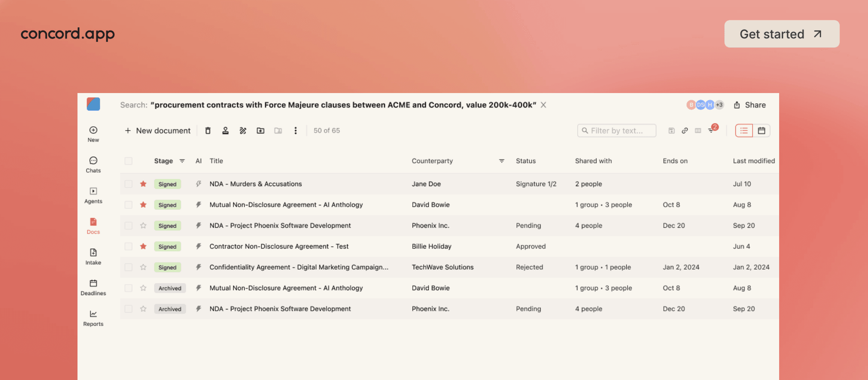Screen dimensions: 868x380
Task: Click the Concord logo icon in sidebar
Action: click(93, 104)
